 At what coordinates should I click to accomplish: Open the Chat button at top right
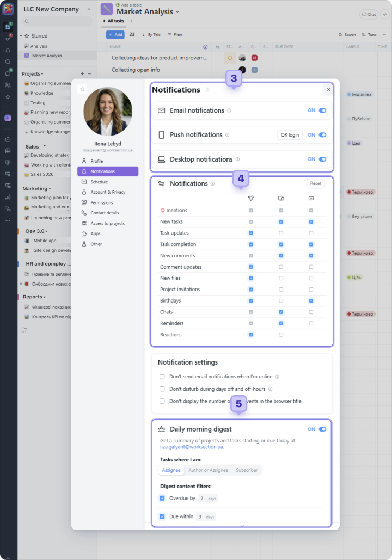coord(369,15)
